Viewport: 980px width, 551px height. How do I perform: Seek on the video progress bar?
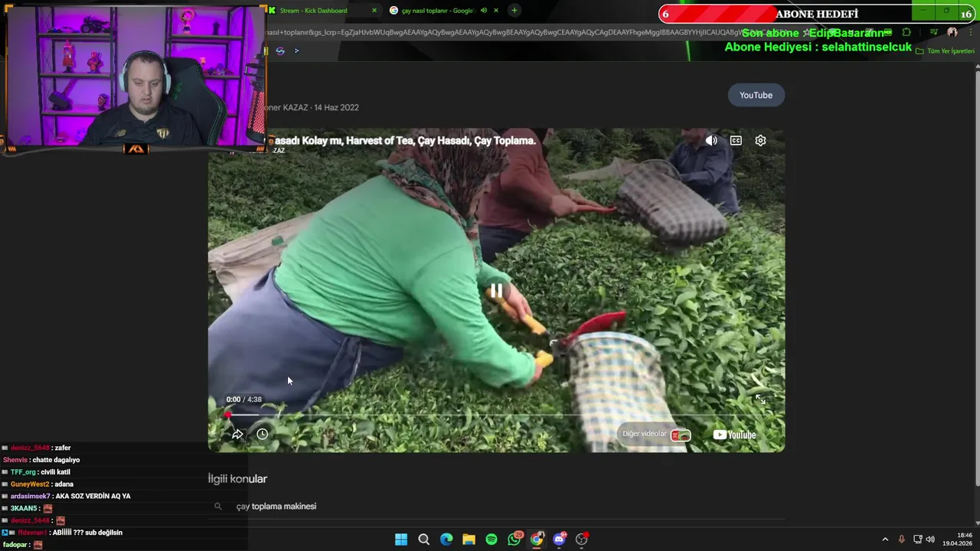point(496,415)
